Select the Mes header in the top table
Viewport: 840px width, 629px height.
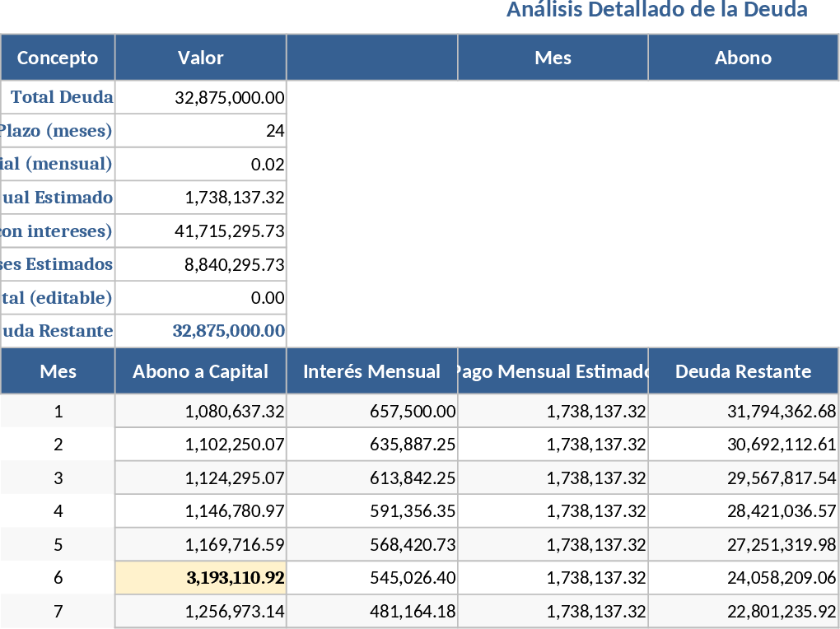coord(552,58)
